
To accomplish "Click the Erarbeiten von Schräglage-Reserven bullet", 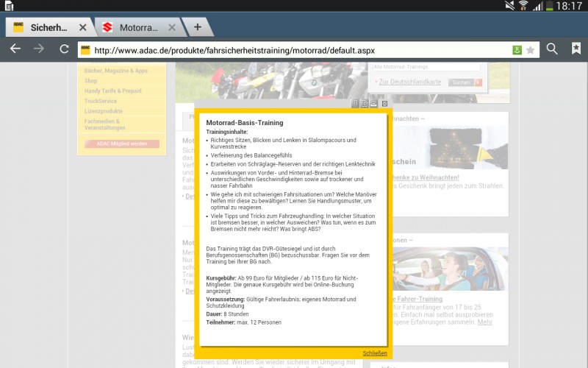I will point(293,164).
